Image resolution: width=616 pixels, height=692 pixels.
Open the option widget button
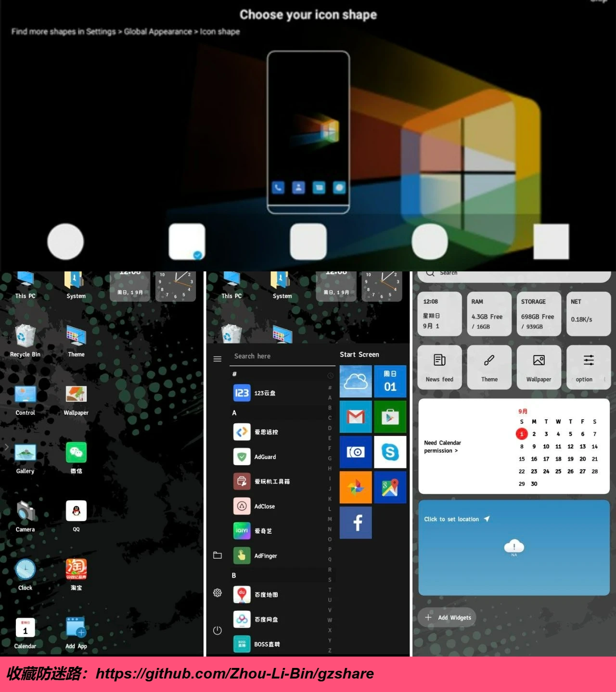point(589,367)
